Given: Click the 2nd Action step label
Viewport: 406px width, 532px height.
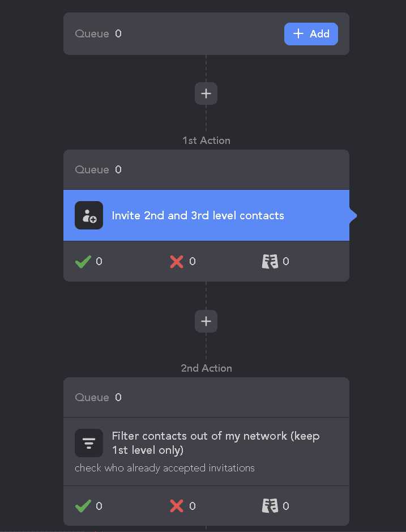Looking at the screenshot, I should 206,368.
